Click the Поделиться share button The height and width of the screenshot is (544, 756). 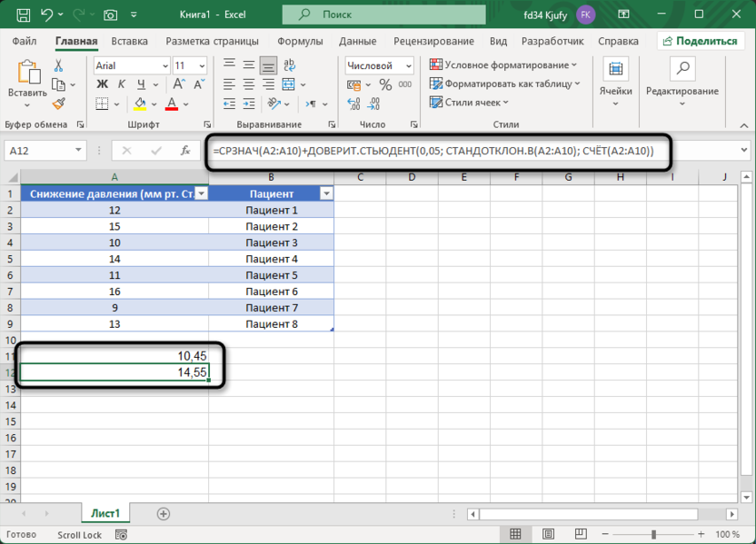[x=699, y=41]
